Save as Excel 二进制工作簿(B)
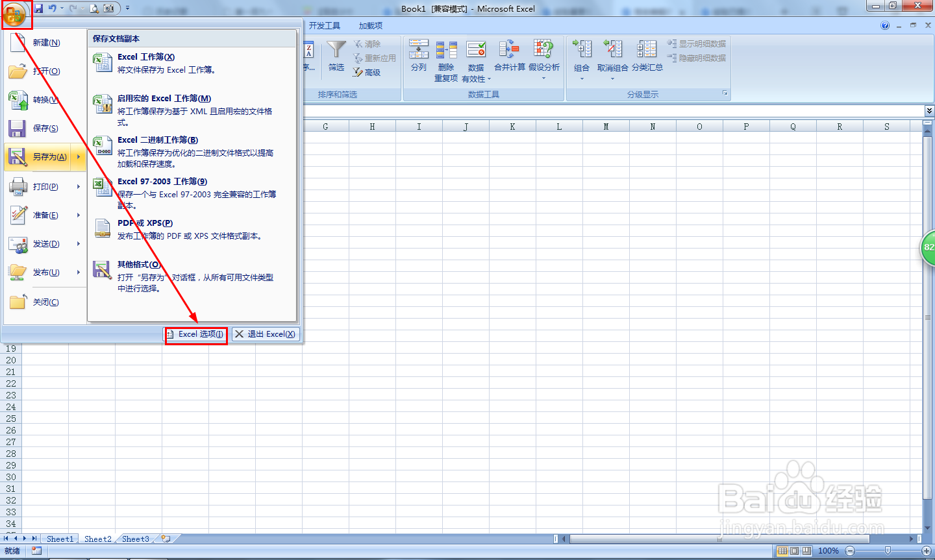The image size is (935, 560). point(192,152)
